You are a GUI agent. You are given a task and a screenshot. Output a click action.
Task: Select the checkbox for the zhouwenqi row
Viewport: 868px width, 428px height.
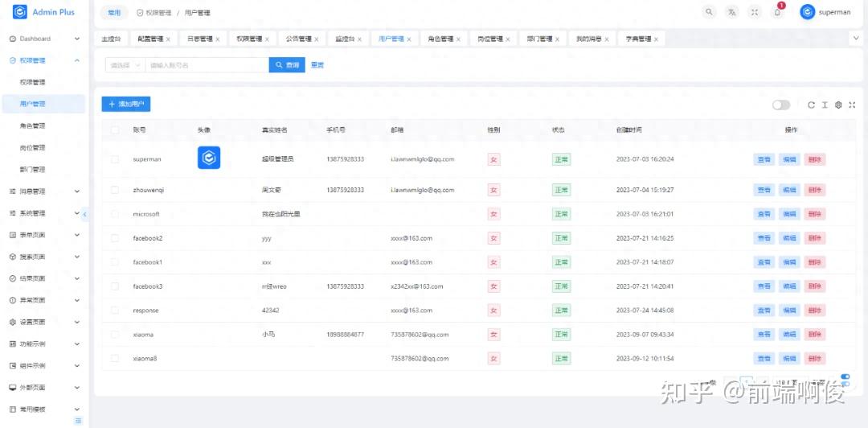pos(115,190)
